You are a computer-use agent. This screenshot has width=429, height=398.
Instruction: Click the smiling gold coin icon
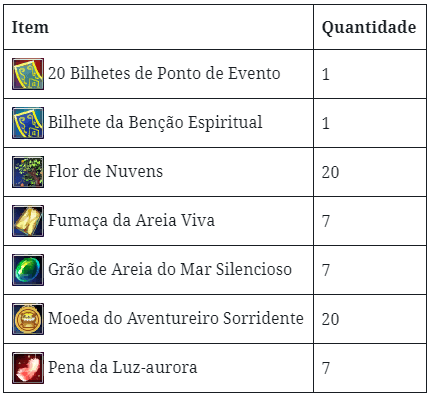28,319
